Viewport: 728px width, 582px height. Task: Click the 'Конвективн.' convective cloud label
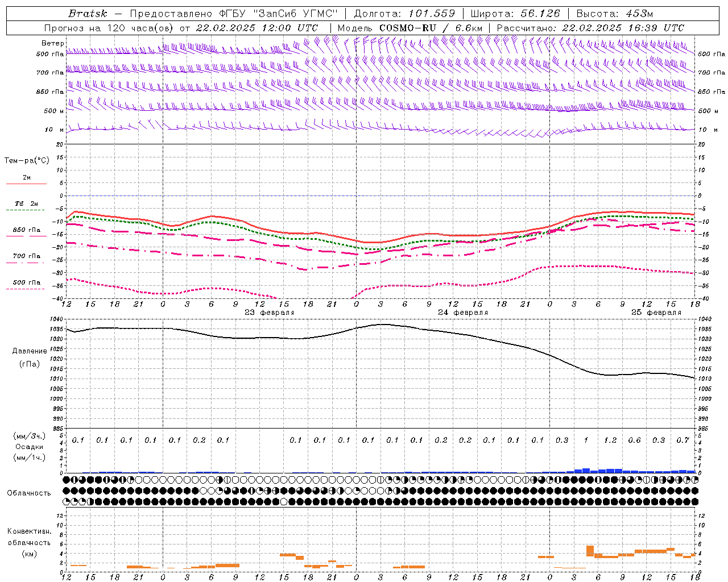[30, 531]
